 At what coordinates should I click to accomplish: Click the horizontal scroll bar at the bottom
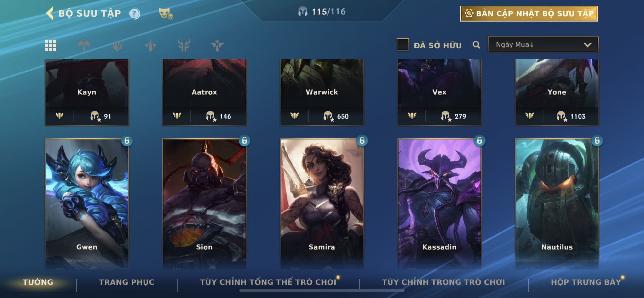[322, 291]
